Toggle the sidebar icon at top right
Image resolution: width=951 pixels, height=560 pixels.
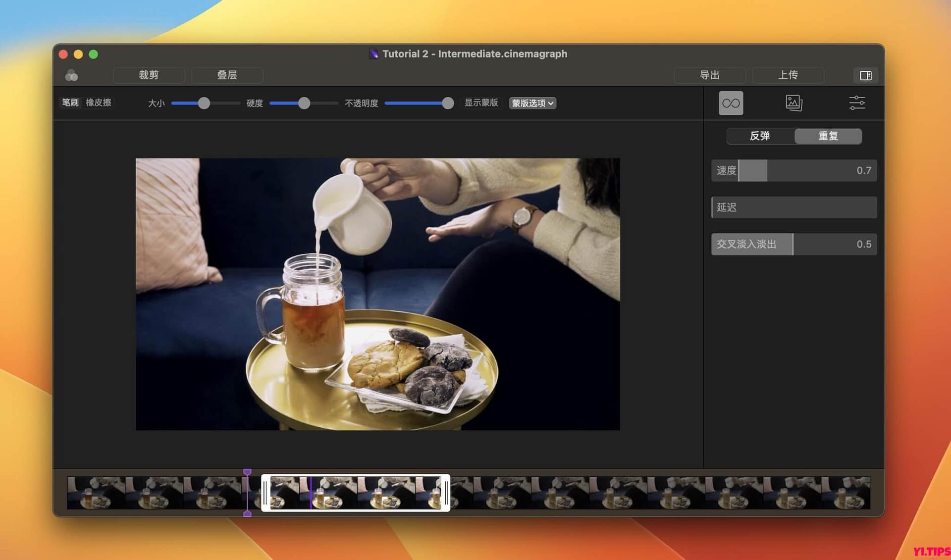866,75
